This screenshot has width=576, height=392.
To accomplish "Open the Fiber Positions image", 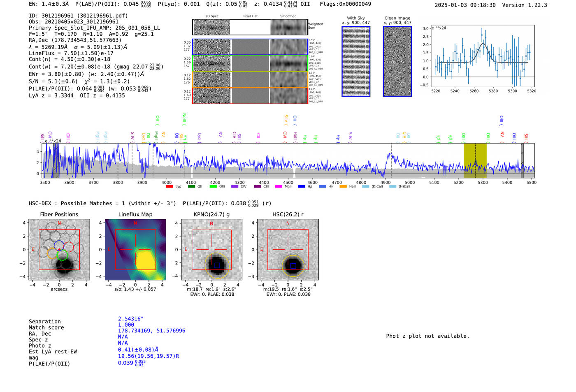I will pyautogui.click(x=59, y=250).
